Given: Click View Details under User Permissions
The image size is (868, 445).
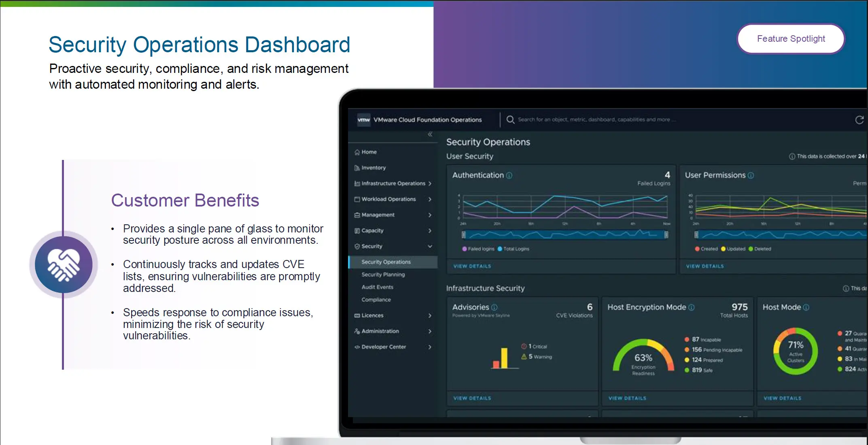Looking at the screenshot, I should (705, 266).
